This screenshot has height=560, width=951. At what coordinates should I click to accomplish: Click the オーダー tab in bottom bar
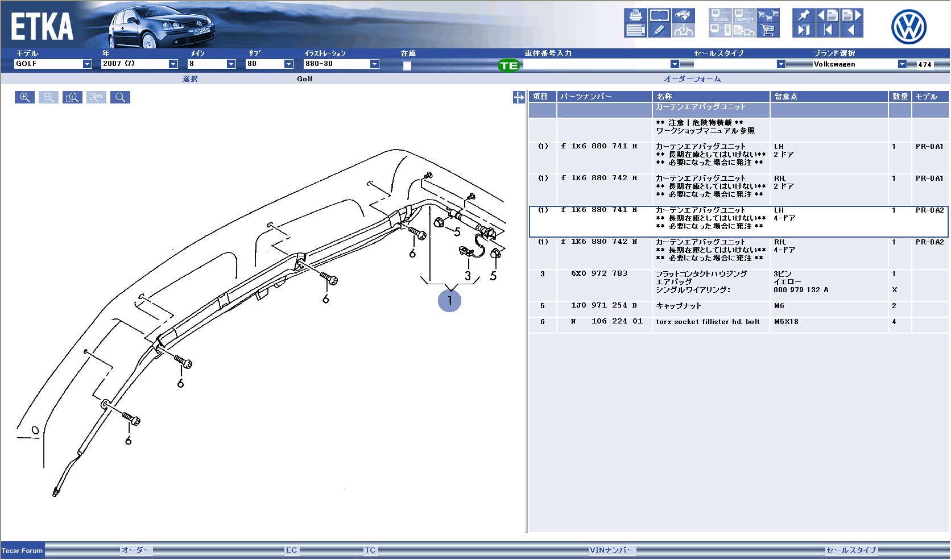[136, 550]
